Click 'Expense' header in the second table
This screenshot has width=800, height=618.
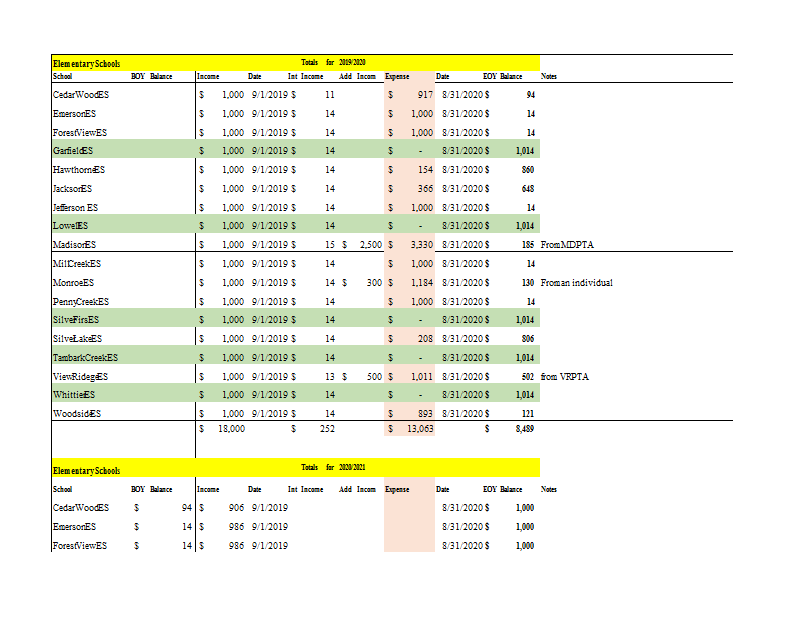(x=397, y=489)
